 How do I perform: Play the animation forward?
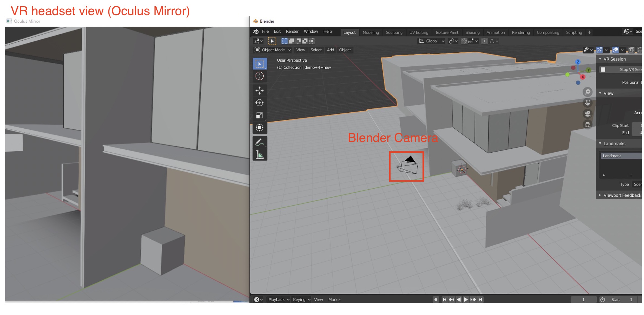coord(466,300)
